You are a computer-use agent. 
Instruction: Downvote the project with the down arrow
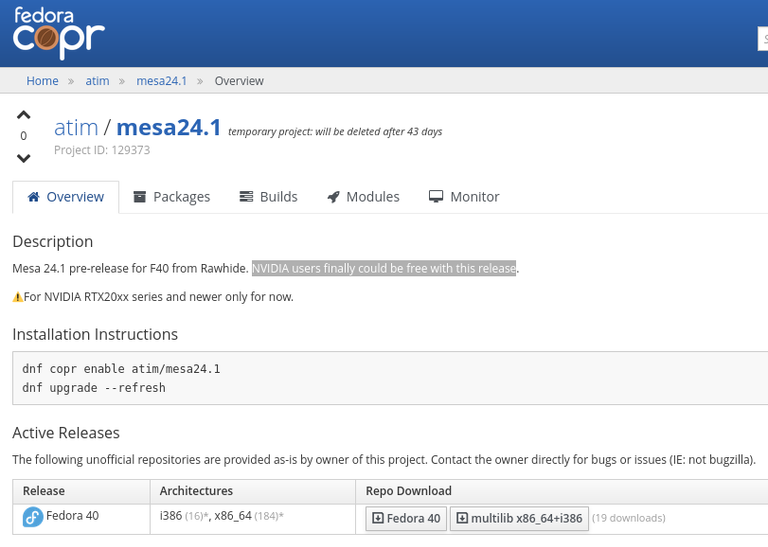coord(24,158)
